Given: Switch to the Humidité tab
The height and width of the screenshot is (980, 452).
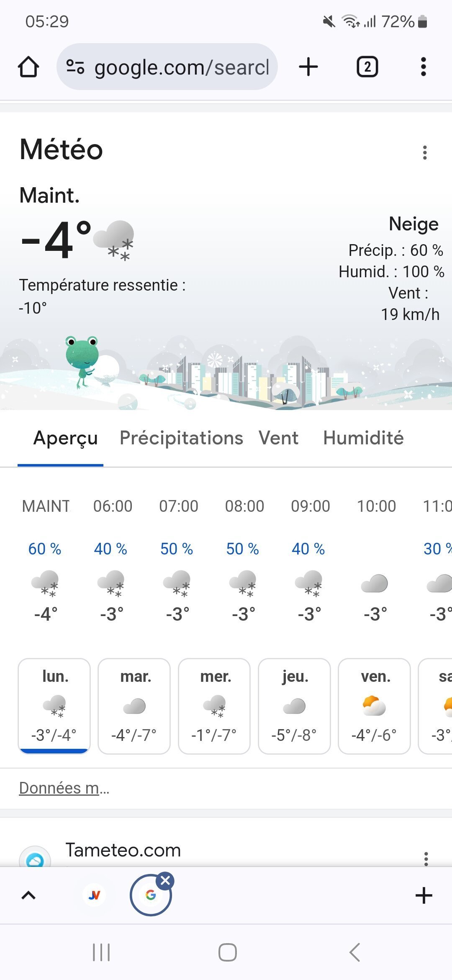Looking at the screenshot, I should pyautogui.click(x=363, y=438).
